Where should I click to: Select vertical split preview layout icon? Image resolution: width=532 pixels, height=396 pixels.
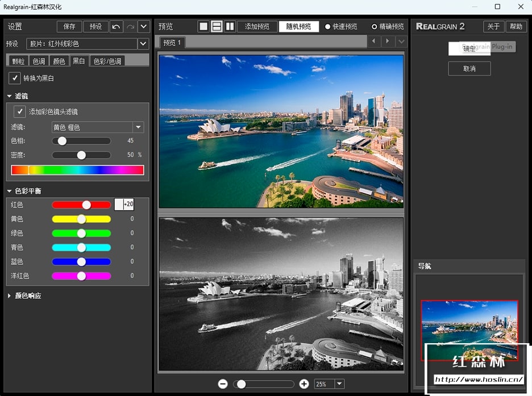point(230,27)
